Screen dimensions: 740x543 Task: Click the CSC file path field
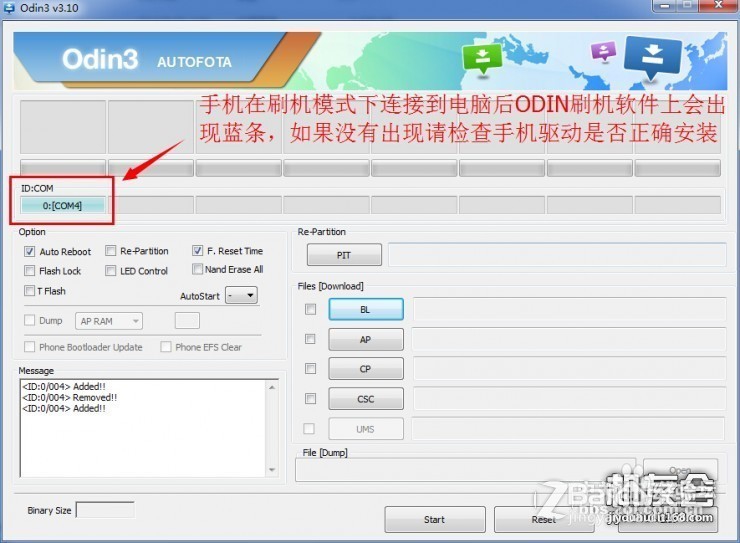[x=569, y=399]
